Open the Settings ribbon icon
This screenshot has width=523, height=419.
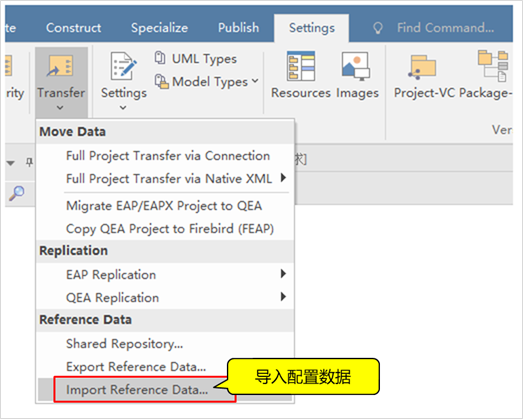tap(123, 66)
